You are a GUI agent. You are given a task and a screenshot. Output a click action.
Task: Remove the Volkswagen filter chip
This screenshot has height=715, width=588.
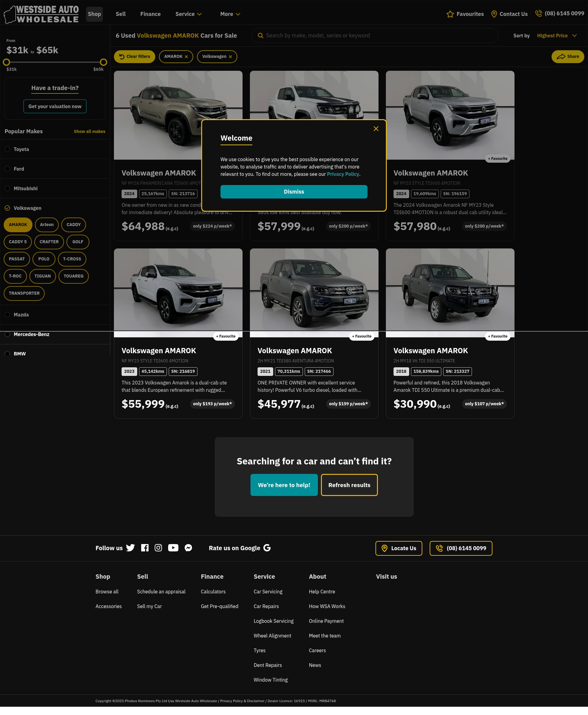click(230, 57)
